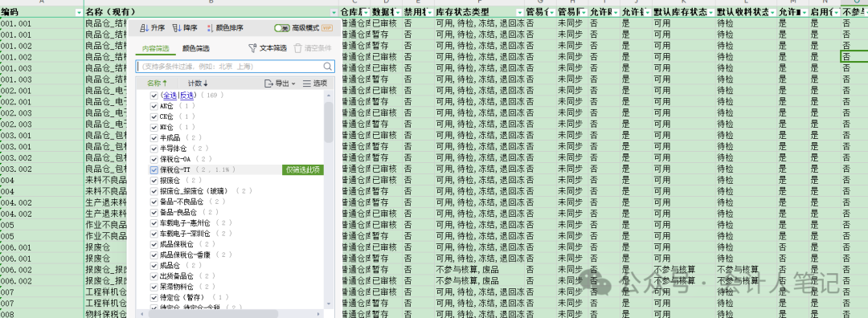The height and width of the screenshot is (318, 868).
Task: Uncheck the AK仓 checkbox
Action: click(x=154, y=106)
